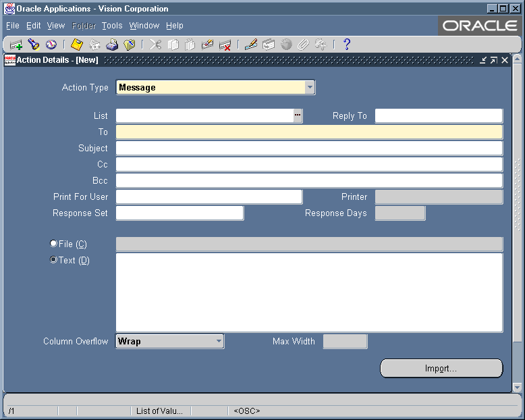Click in the To field
This screenshot has width=525, height=420.
pos(309,132)
